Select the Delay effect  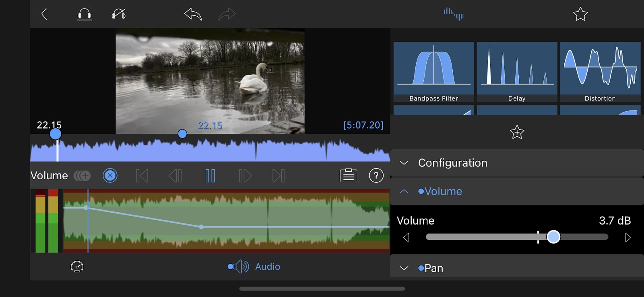click(517, 72)
